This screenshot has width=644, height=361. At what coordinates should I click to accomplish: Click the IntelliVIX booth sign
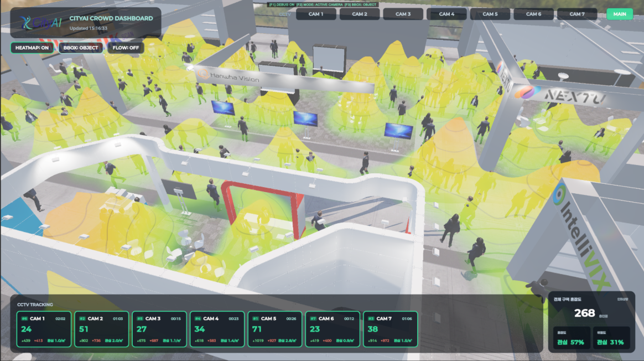coord(583,239)
